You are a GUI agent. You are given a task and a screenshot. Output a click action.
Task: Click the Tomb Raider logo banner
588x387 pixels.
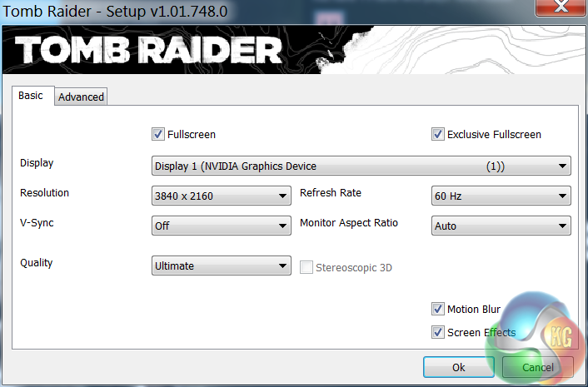(x=294, y=49)
